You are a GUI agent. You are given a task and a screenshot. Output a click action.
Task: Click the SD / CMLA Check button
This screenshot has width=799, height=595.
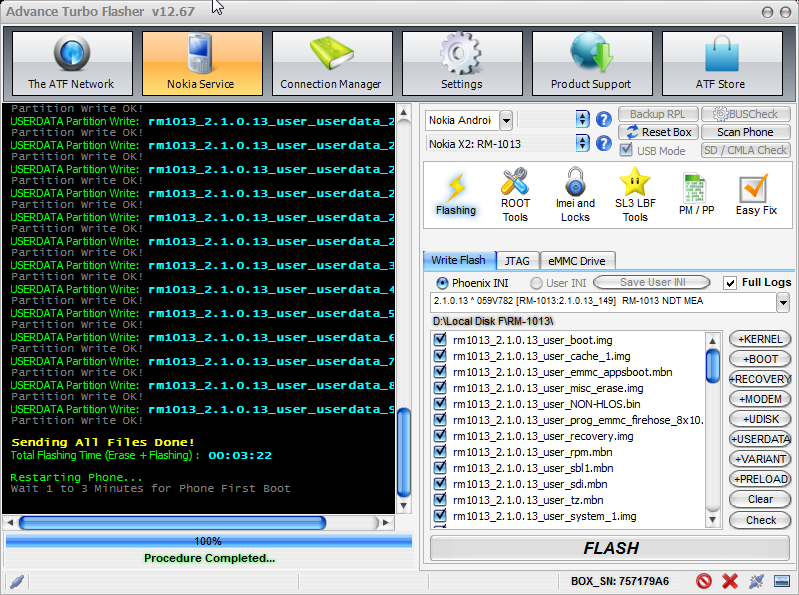point(745,150)
